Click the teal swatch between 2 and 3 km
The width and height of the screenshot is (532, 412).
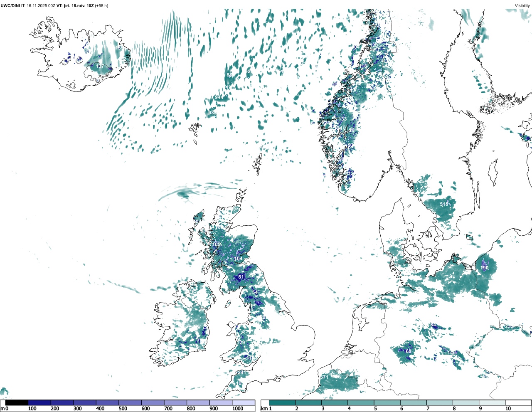point(308,402)
